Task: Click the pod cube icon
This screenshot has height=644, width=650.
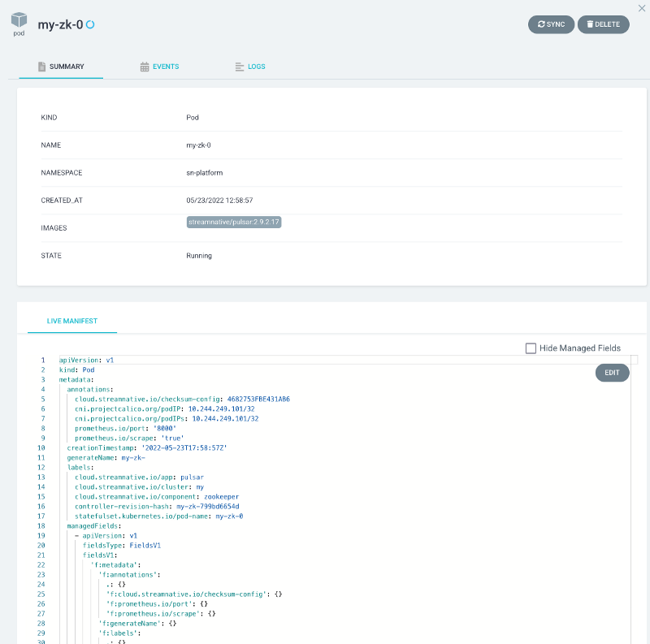Action: coord(19,20)
